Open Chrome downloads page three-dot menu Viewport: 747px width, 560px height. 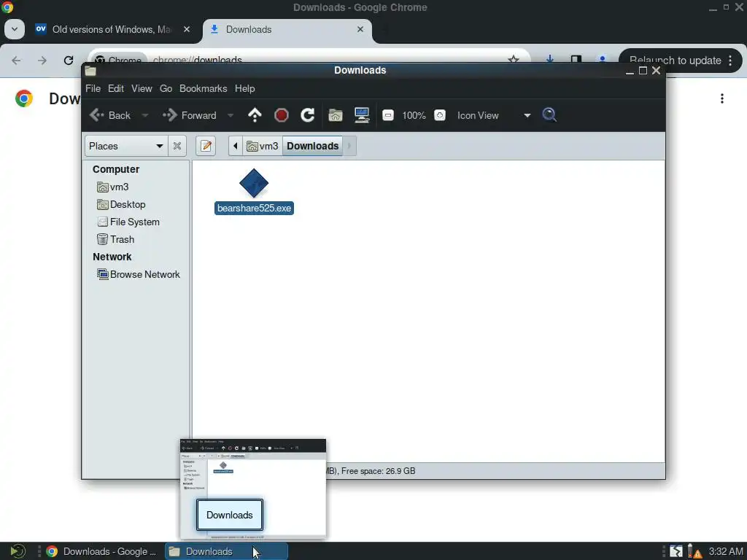(x=722, y=98)
